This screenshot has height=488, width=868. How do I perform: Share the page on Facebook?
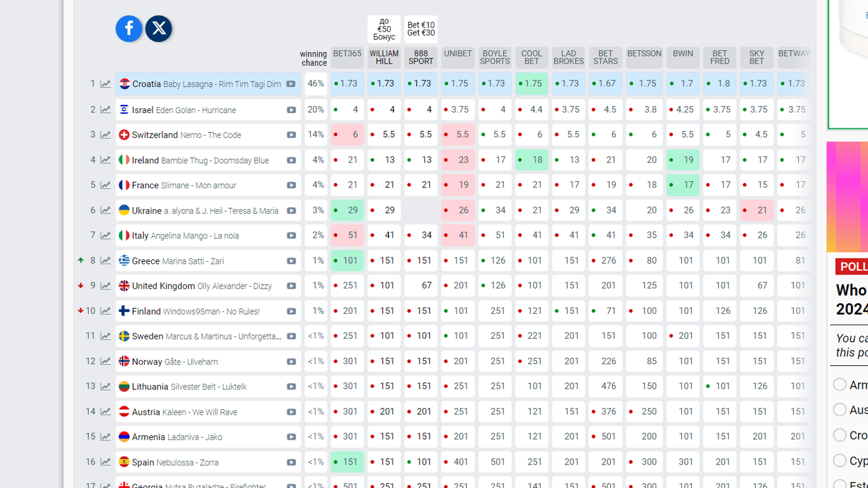(129, 29)
